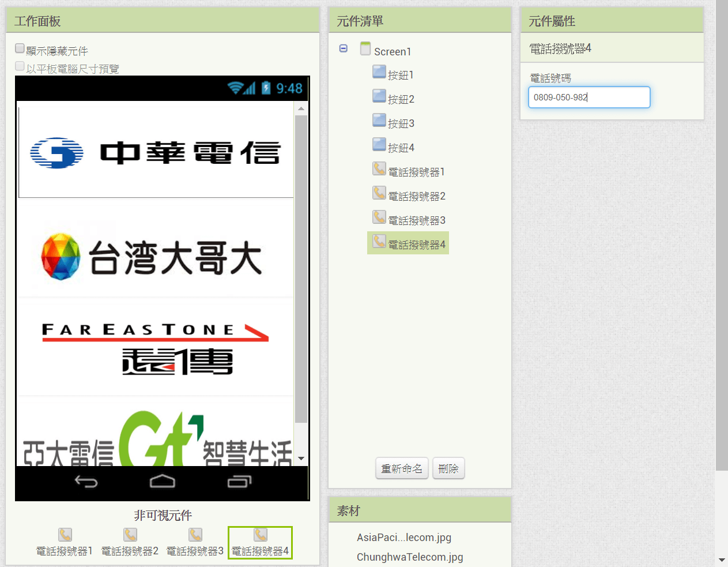Click the 電話撥號器2 phone icon in component list

(x=379, y=193)
